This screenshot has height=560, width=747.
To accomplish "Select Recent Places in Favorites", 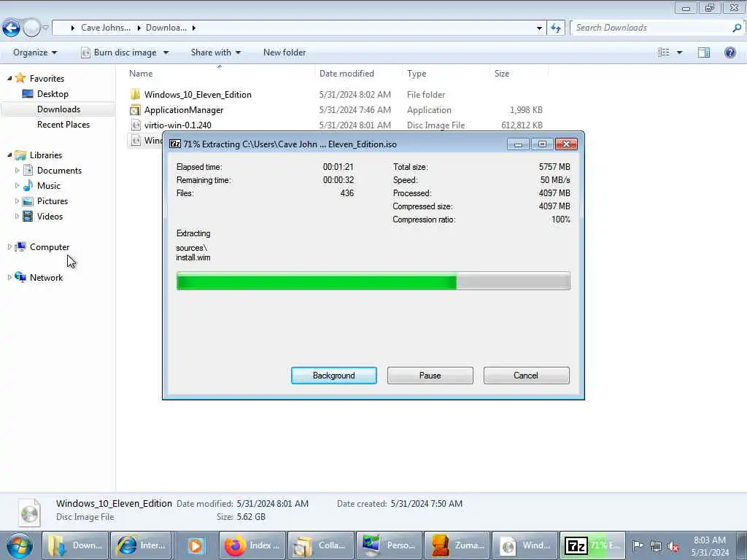I will (63, 124).
